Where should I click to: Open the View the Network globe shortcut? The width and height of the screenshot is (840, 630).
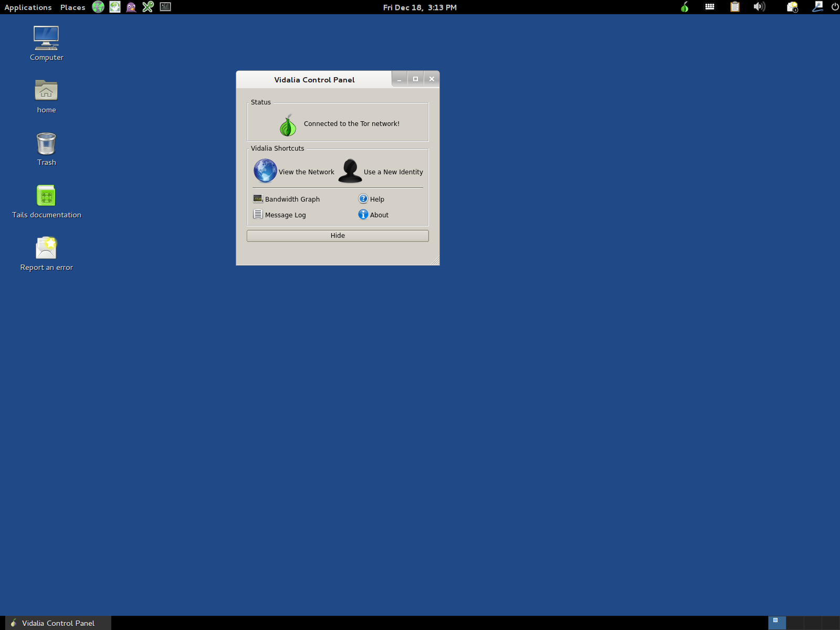[265, 171]
